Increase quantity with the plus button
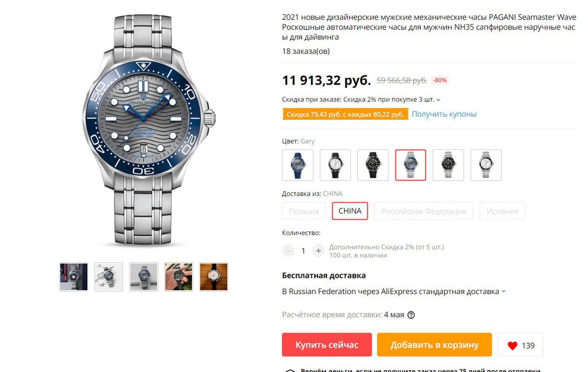This screenshot has width=588, height=372. click(318, 251)
